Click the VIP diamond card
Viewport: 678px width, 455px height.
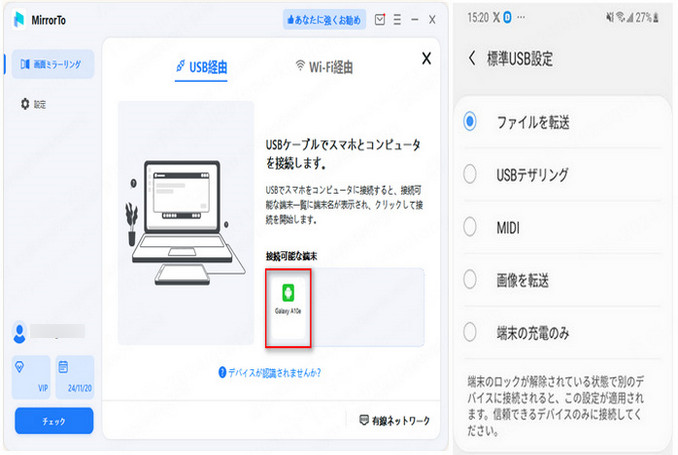pyautogui.click(x=31, y=377)
